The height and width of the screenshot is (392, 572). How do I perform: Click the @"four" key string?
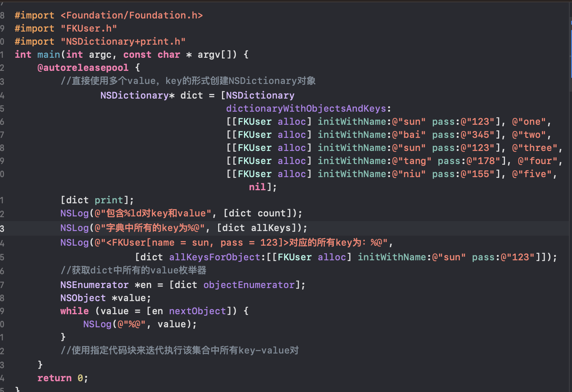[537, 161]
